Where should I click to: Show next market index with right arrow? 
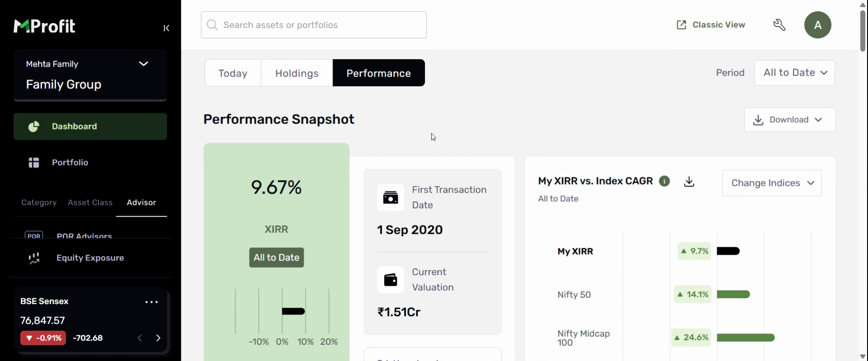pyautogui.click(x=158, y=338)
